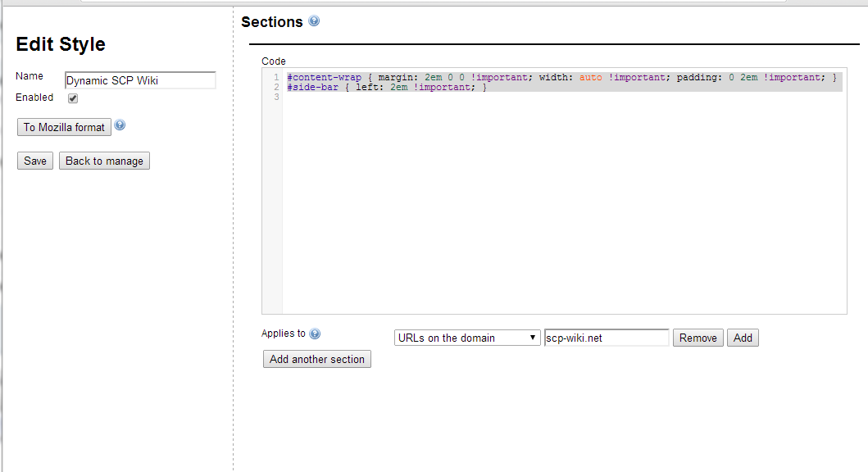
Task: Click line number 3 in the code gutter
Action: (276, 97)
